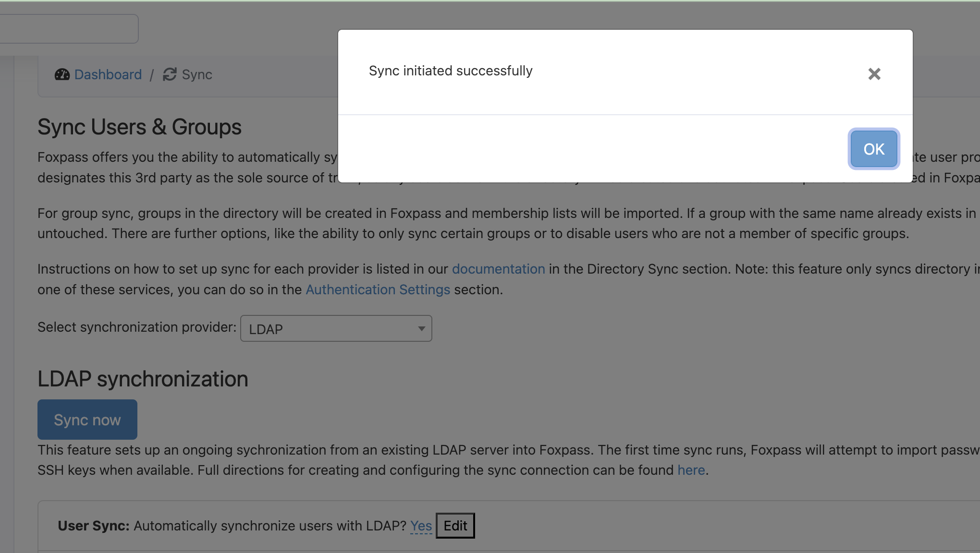Click the 'Sync Users & Groups' heading
Viewport: 980px width, 553px height.
[x=139, y=127]
